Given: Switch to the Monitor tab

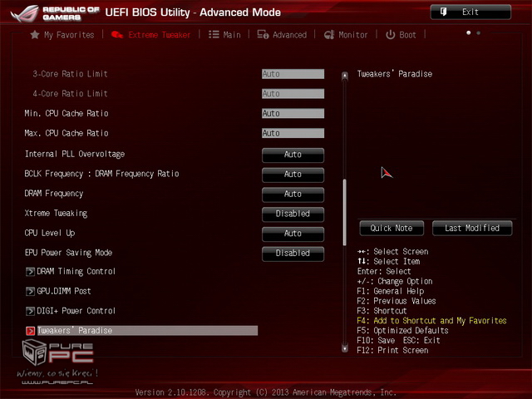Looking at the screenshot, I should click(346, 35).
